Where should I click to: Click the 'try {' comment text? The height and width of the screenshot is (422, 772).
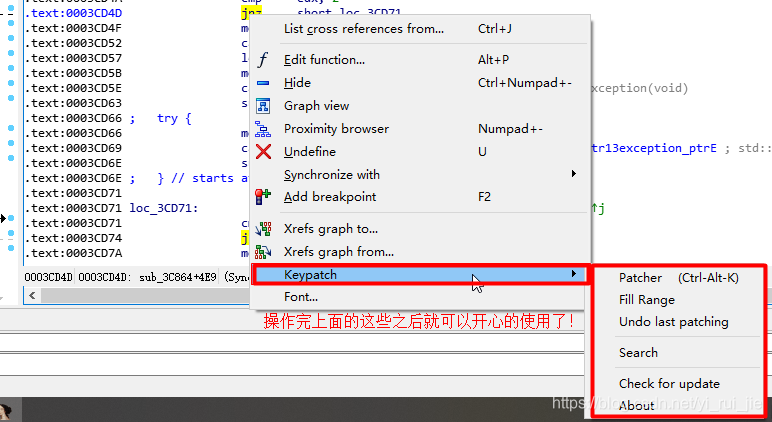(x=174, y=119)
